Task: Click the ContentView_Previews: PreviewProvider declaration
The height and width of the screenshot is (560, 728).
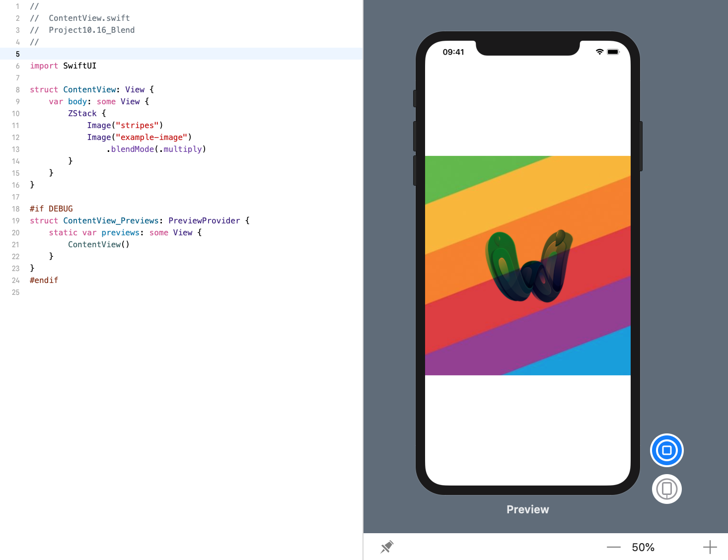Action: 140,220
